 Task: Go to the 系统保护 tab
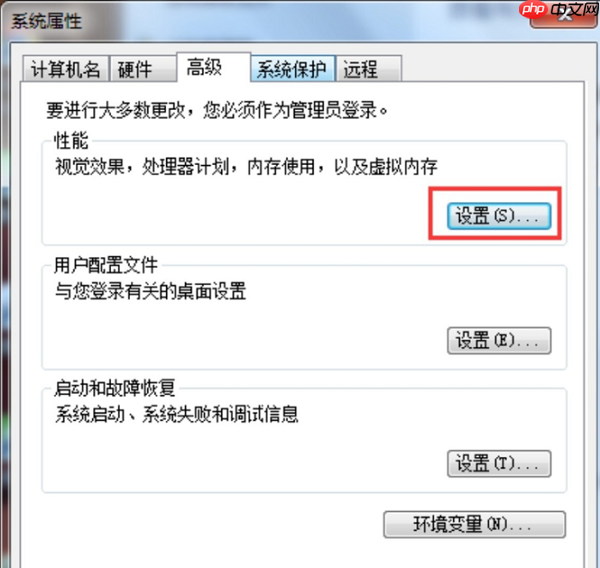pyautogui.click(x=293, y=69)
